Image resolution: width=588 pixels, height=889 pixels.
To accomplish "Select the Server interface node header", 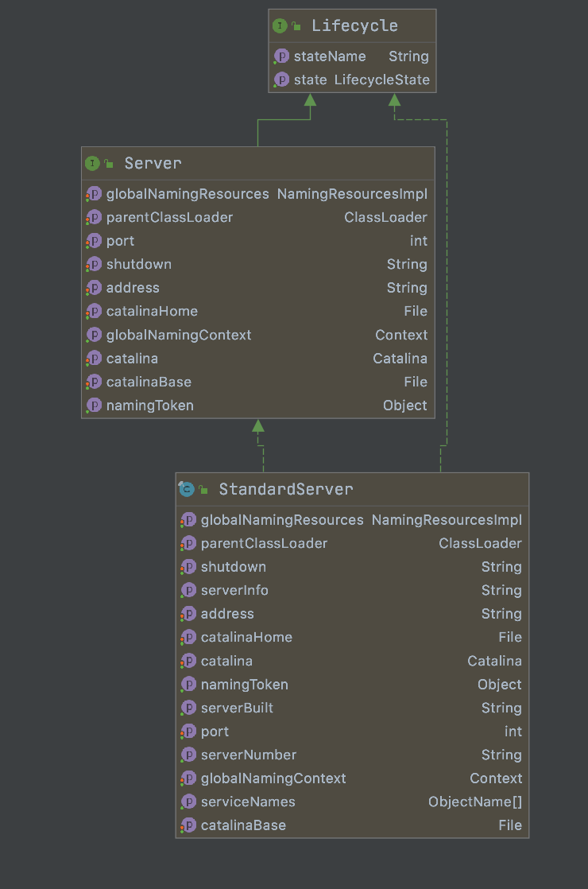I will click(153, 163).
